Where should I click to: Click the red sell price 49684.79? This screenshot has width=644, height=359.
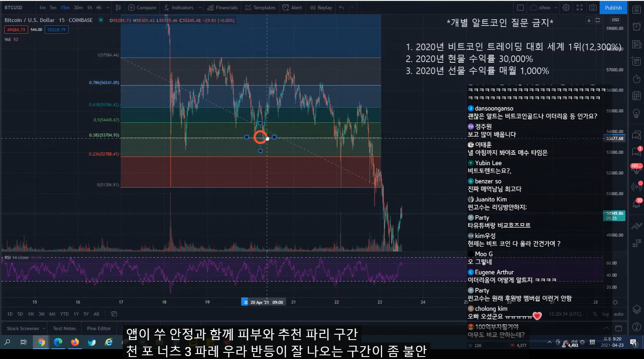tap(16, 30)
